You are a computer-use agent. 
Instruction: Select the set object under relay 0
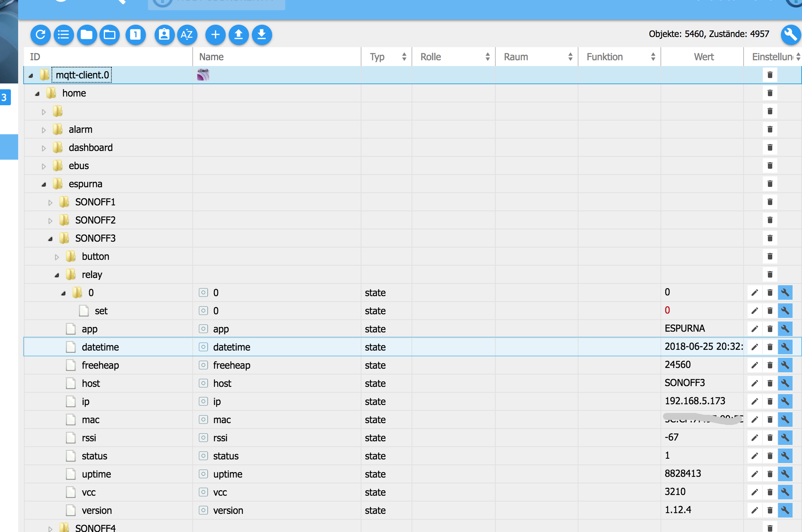coord(101,311)
